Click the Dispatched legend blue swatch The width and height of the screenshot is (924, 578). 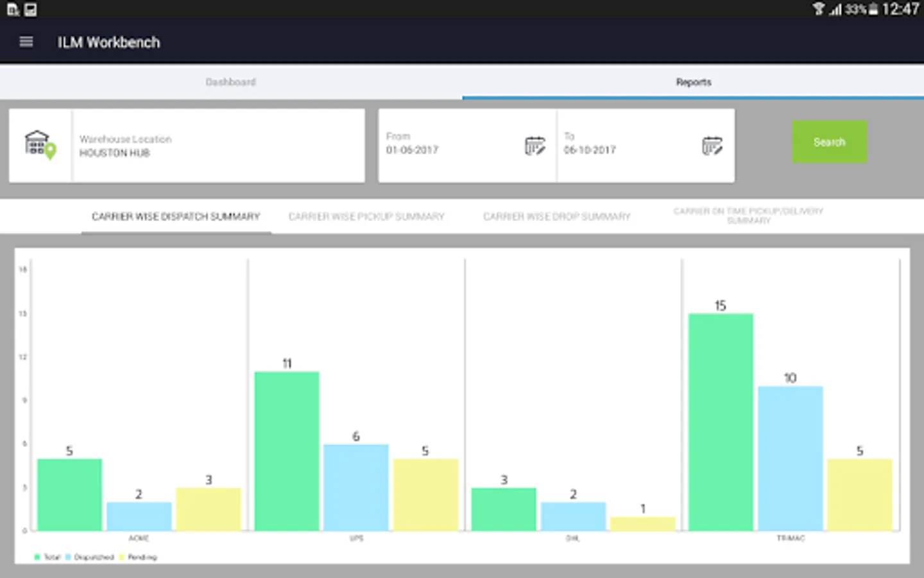coord(68,557)
